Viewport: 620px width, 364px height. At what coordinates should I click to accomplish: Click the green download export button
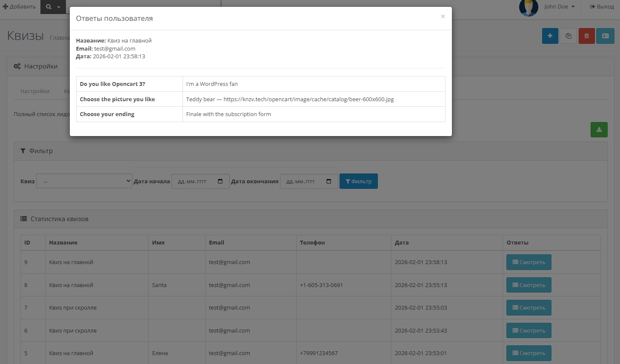pyautogui.click(x=599, y=130)
